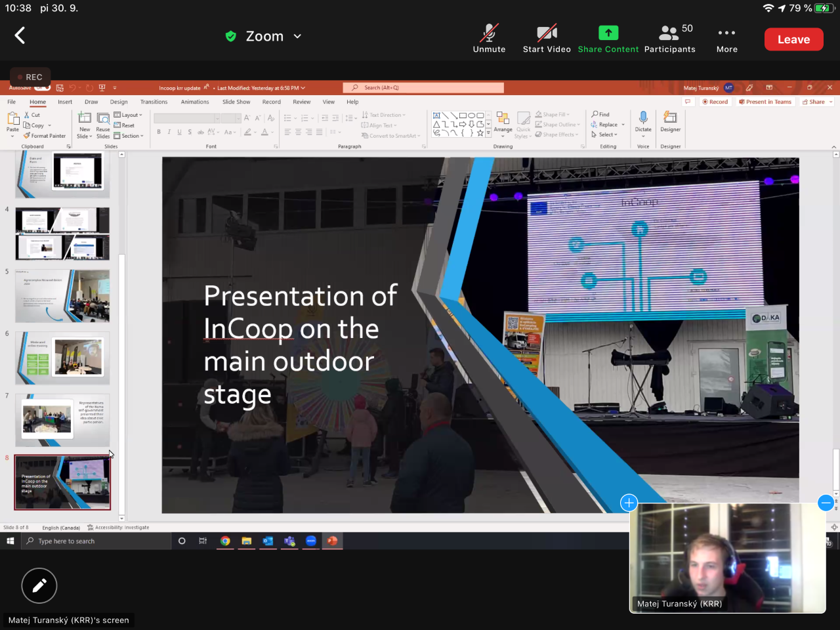Click Start From Beginning in the Quick Access Toolbar
This screenshot has height=630, width=840.
coord(102,88)
